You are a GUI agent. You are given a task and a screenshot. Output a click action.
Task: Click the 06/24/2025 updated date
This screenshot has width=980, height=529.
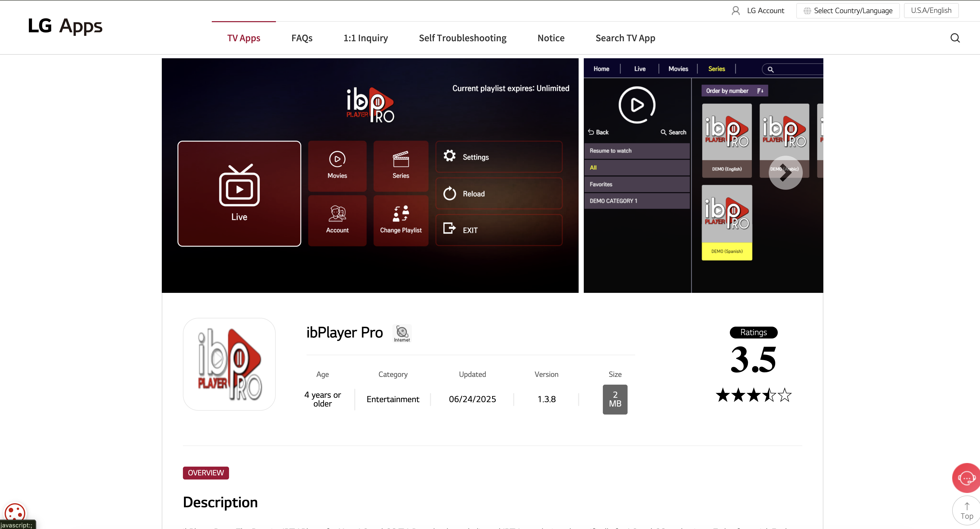coord(472,399)
